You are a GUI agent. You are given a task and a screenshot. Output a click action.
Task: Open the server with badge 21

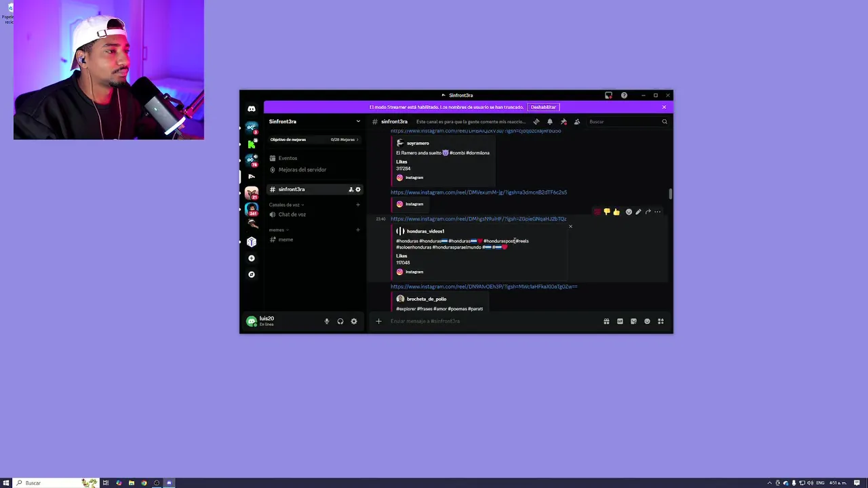(x=252, y=193)
